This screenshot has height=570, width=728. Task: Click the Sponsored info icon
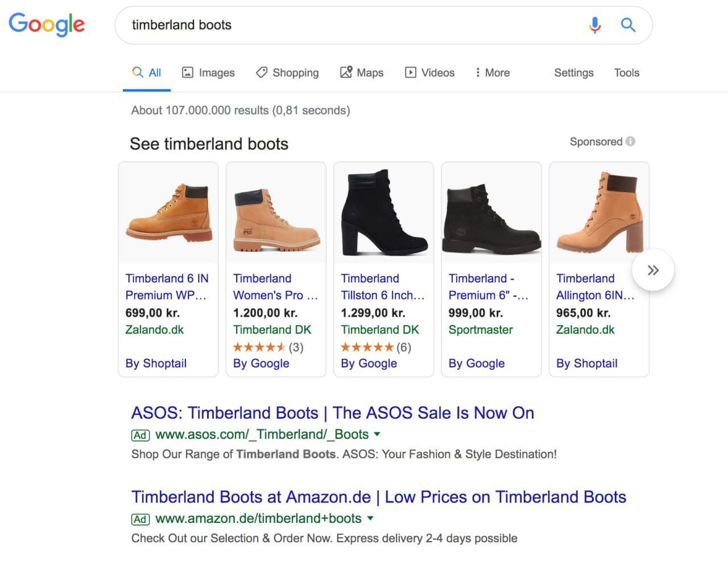click(x=630, y=142)
